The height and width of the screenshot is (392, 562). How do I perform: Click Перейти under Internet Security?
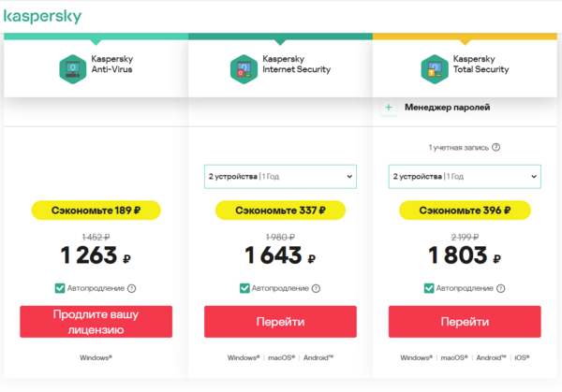[280, 322]
